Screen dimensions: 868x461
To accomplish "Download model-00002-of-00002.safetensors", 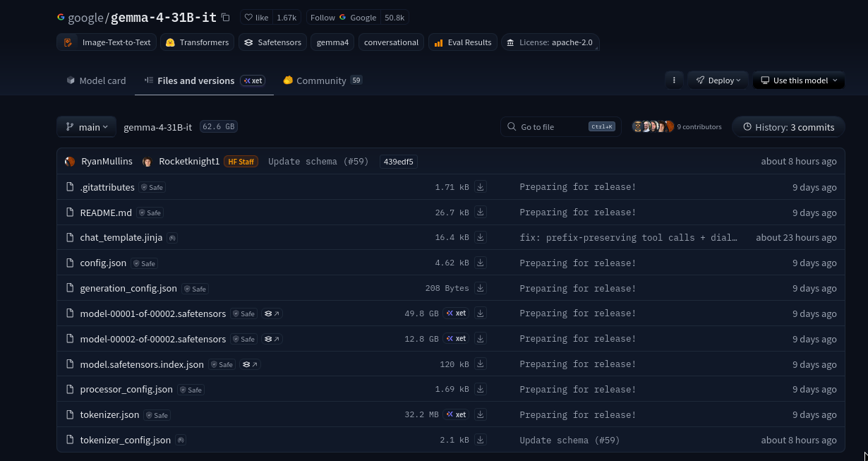I will (481, 339).
